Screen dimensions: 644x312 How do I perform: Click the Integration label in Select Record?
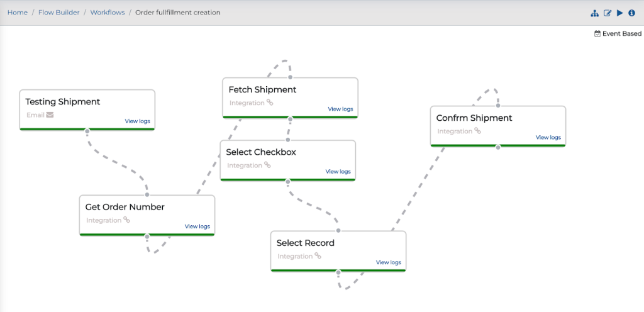click(x=295, y=256)
